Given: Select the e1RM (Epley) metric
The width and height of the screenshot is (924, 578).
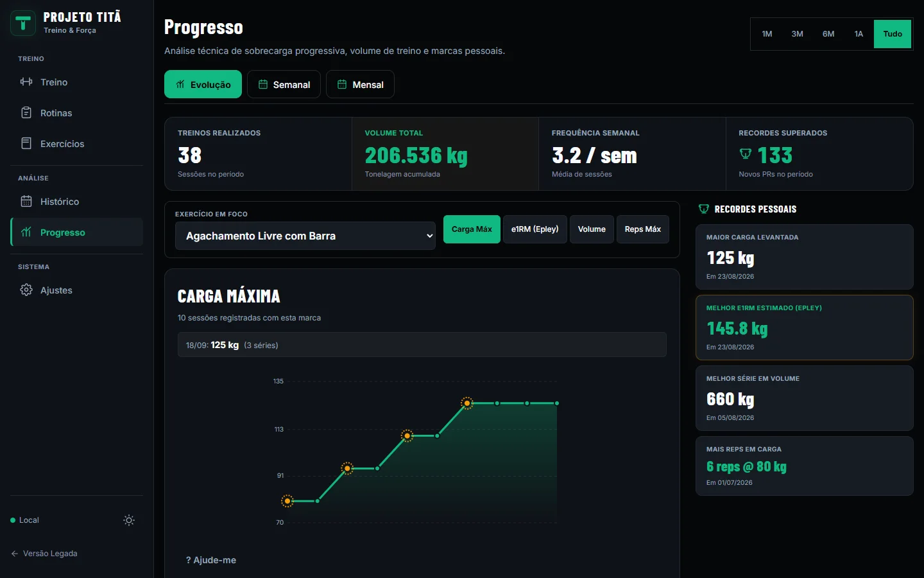Looking at the screenshot, I should (x=535, y=229).
